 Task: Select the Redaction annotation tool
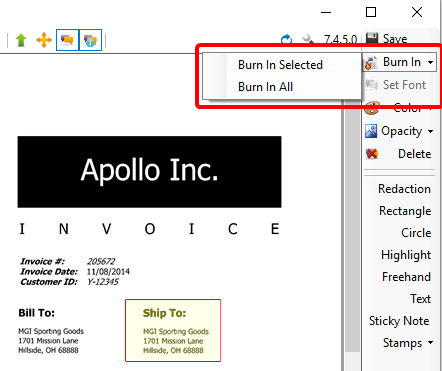404,189
